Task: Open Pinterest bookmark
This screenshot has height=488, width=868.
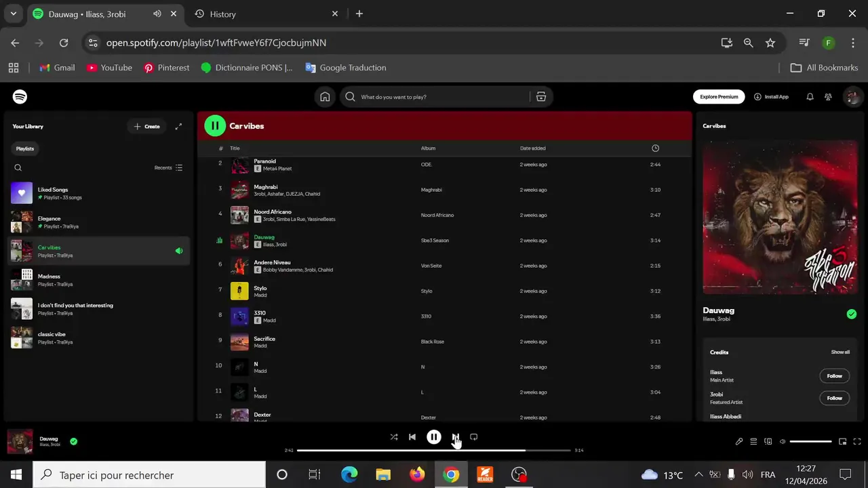Action: 167,68
